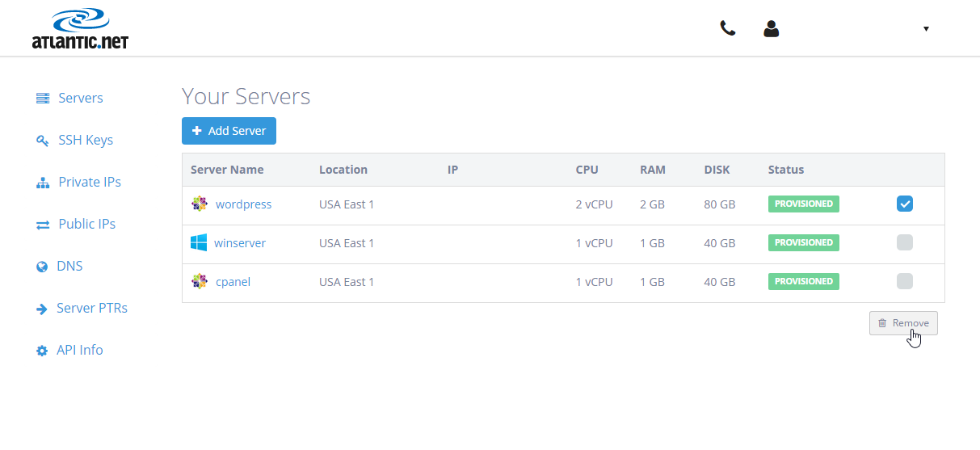Click the plus icon in Add Server
Image resolution: width=980 pixels, height=450 pixels.
click(x=197, y=131)
